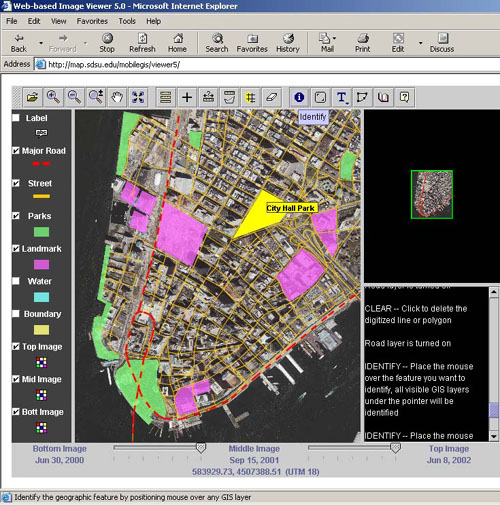
Task: Select the plus/minus zoom magnifier tool
Action: pos(96,97)
